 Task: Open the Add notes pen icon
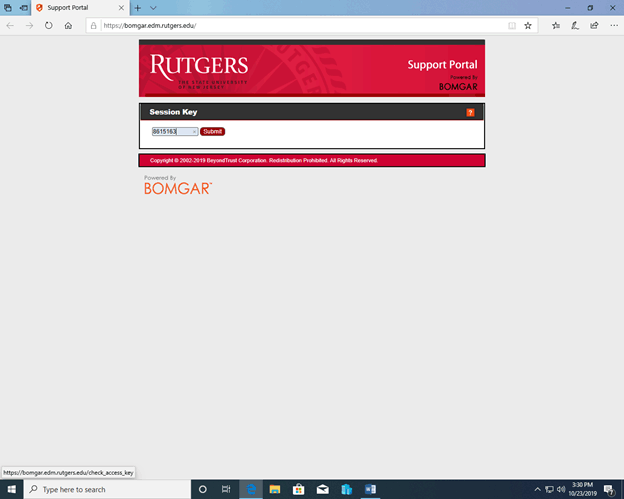point(575,25)
